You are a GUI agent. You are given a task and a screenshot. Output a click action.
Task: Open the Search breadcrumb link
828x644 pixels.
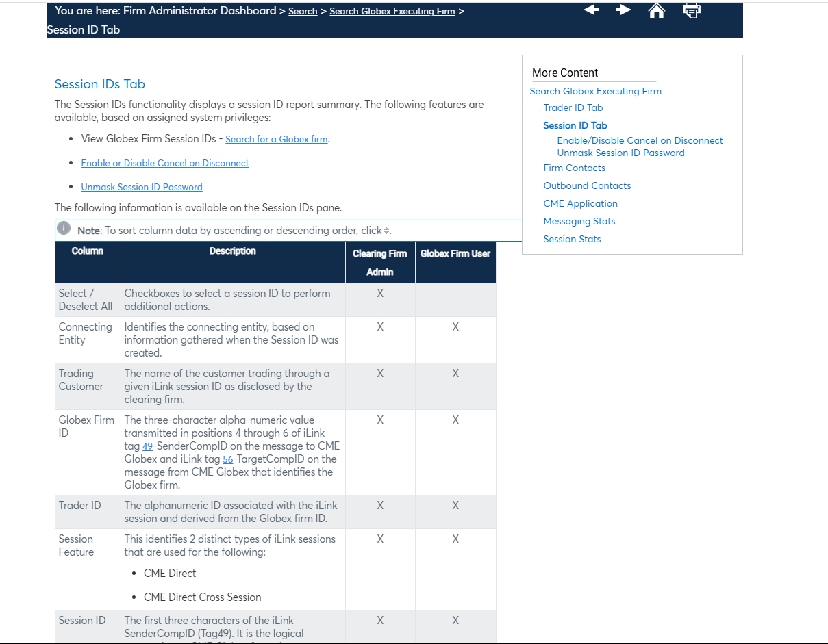click(x=303, y=11)
